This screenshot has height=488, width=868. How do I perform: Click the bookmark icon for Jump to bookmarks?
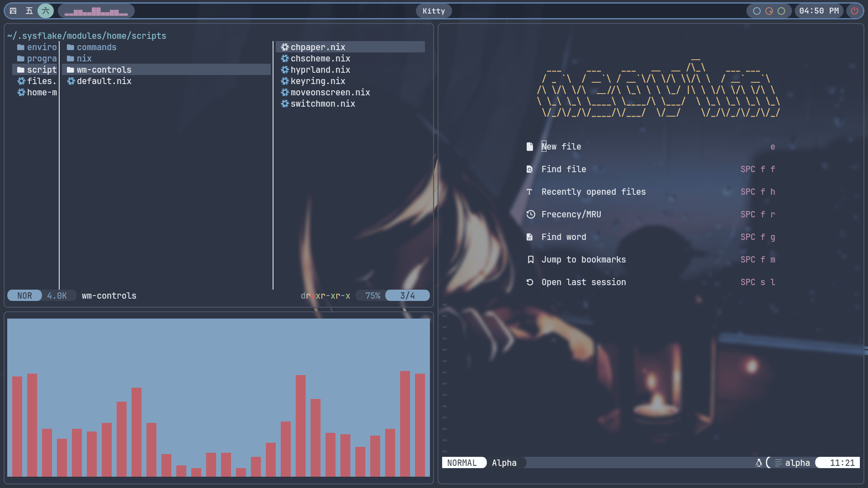click(x=530, y=259)
